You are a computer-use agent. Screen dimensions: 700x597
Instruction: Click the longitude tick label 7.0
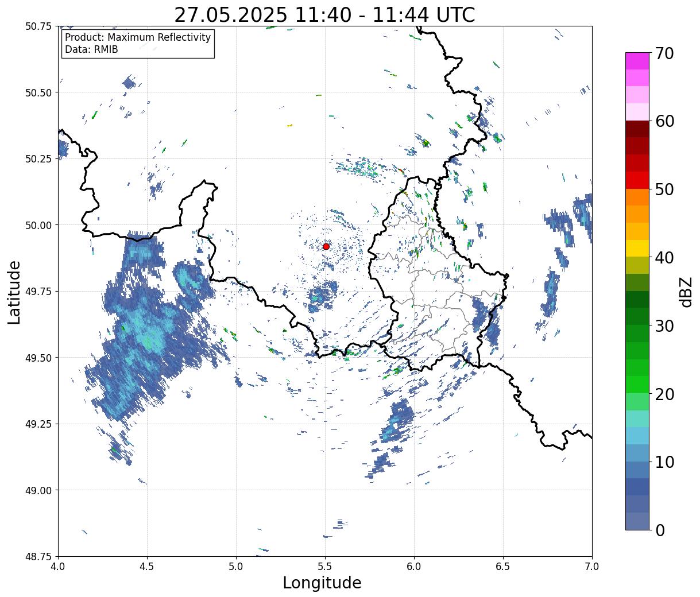click(x=592, y=567)
